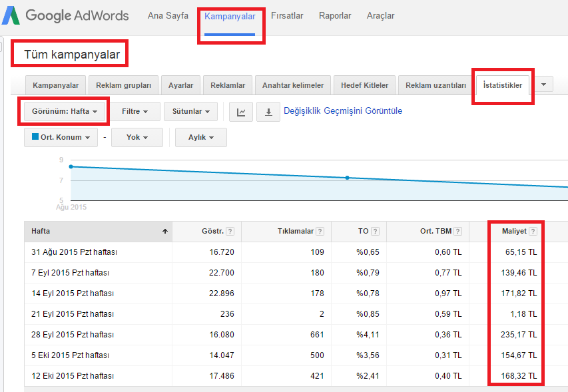Open the Reklam grupları tab
Screen dimensions: 568x392
coord(123,85)
